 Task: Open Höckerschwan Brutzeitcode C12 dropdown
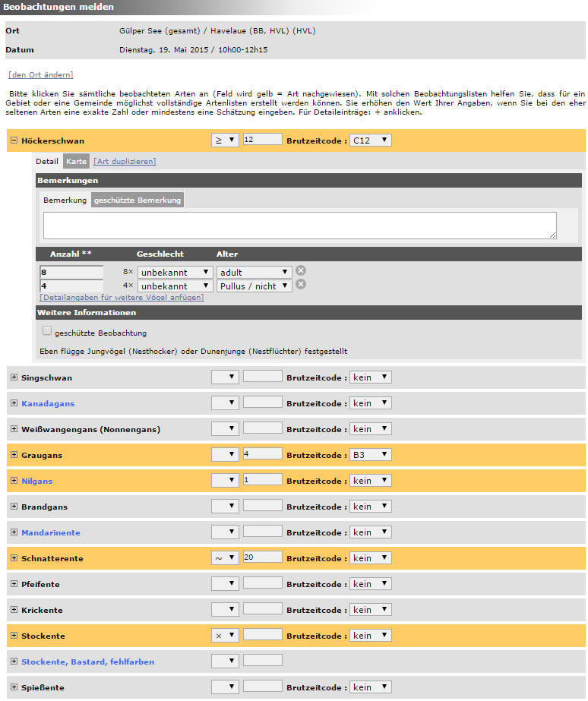tap(370, 141)
